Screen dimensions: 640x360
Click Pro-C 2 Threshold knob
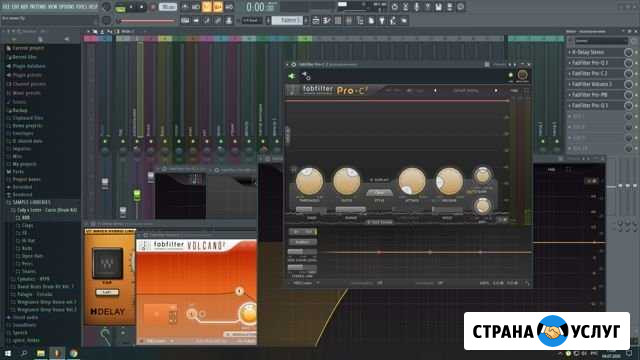coord(309,181)
